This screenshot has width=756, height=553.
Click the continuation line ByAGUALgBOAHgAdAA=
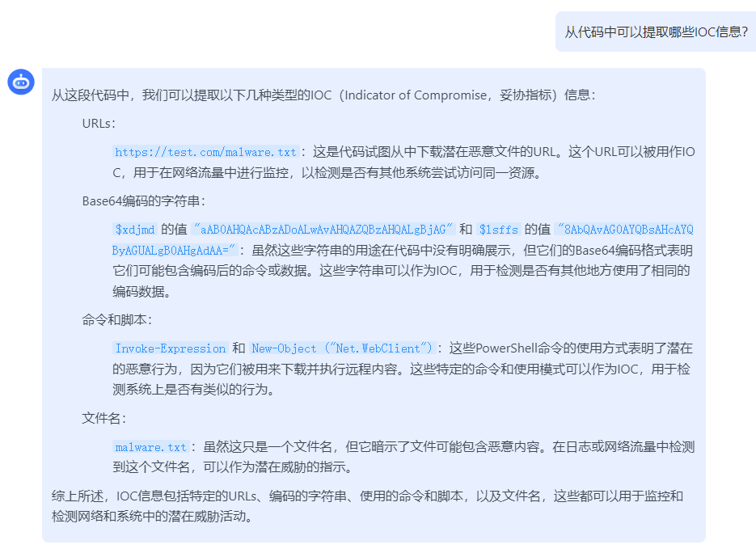(x=174, y=250)
